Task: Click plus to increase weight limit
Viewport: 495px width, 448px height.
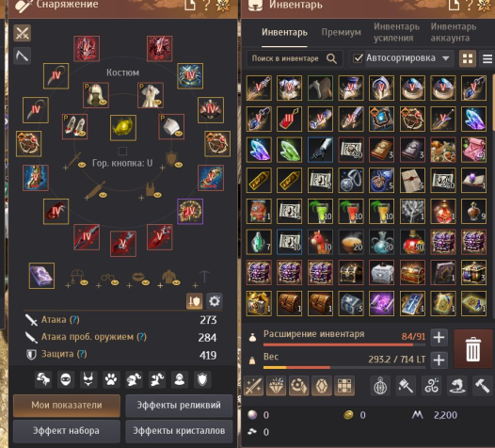Action: 439,360
